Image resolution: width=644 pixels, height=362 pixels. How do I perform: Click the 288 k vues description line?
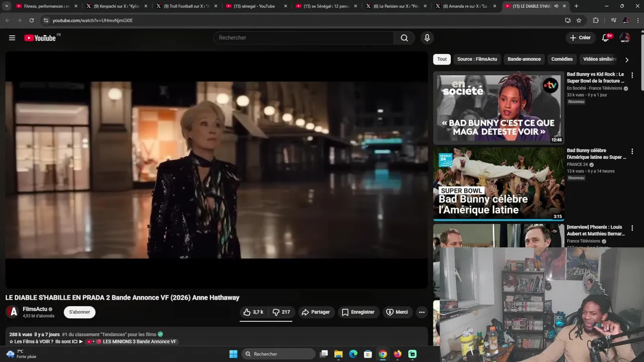86,334
